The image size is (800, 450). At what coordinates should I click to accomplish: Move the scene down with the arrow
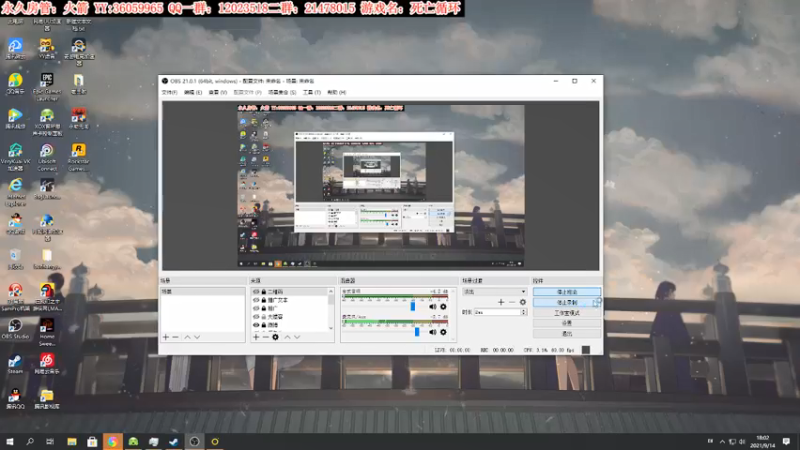point(197,337)
